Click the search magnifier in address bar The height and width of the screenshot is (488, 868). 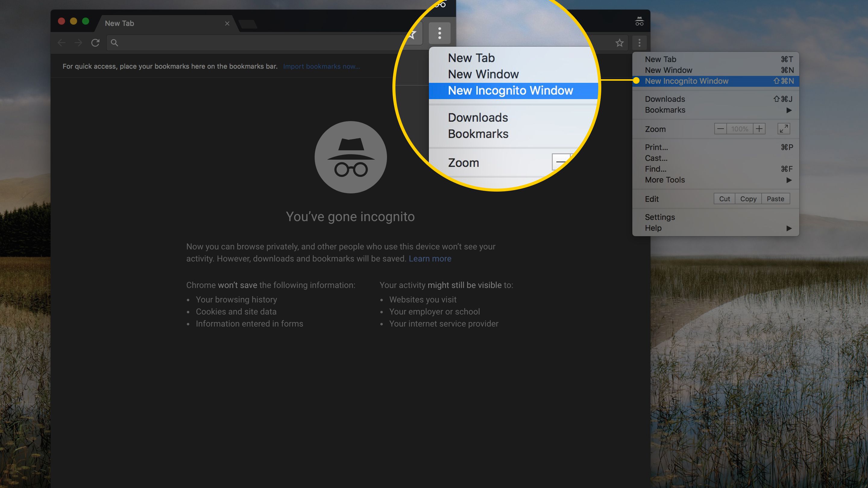[x=115, y=43]
